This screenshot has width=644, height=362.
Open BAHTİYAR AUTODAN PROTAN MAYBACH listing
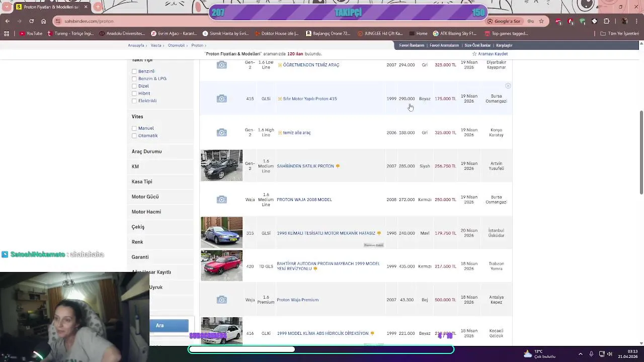pyautogui.click(x=328, y=266)
